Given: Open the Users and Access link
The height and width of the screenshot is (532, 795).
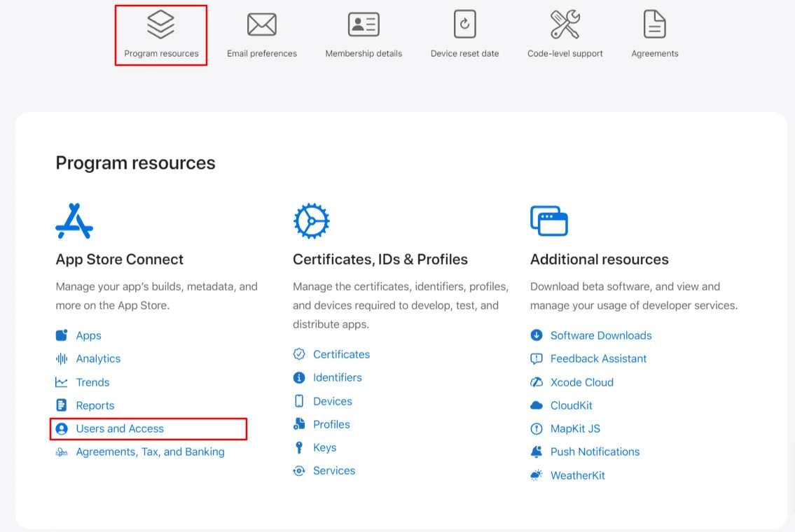Looking at the screenshot, I should [x=120, y=428].
